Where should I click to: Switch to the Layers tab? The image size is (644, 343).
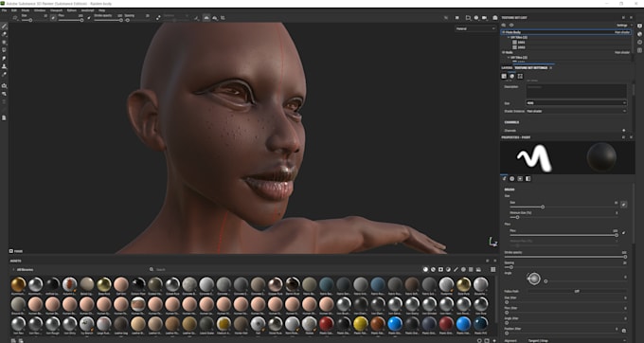(507, 68)
